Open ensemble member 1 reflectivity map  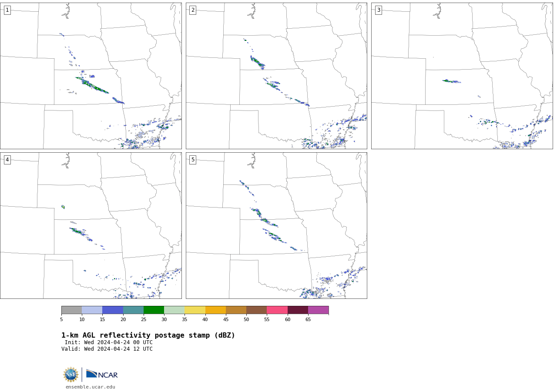(91, 76)
